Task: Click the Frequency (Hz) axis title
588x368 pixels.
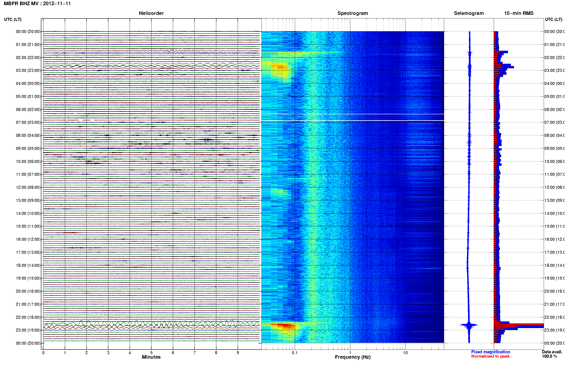Action: [353, 357]
